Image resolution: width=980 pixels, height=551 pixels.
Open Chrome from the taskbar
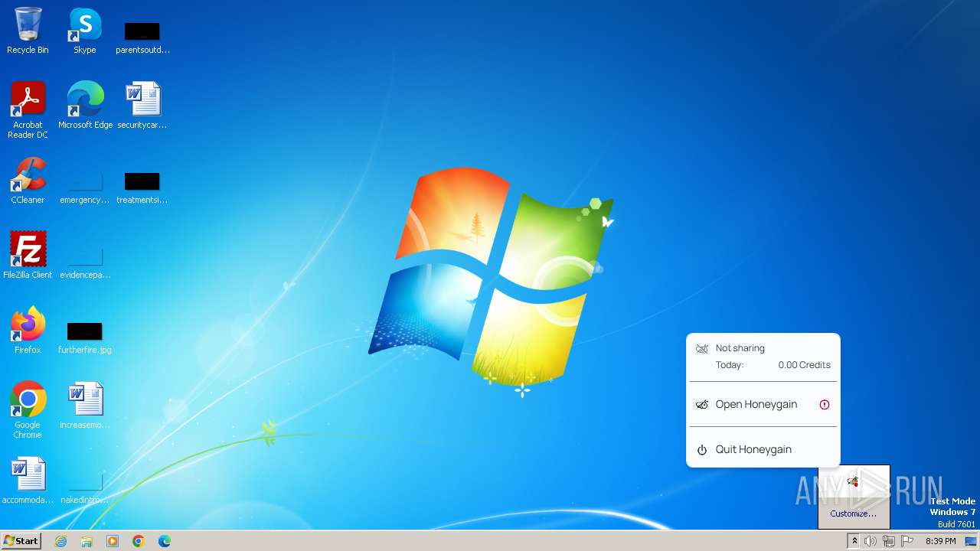tap(139, 541)
